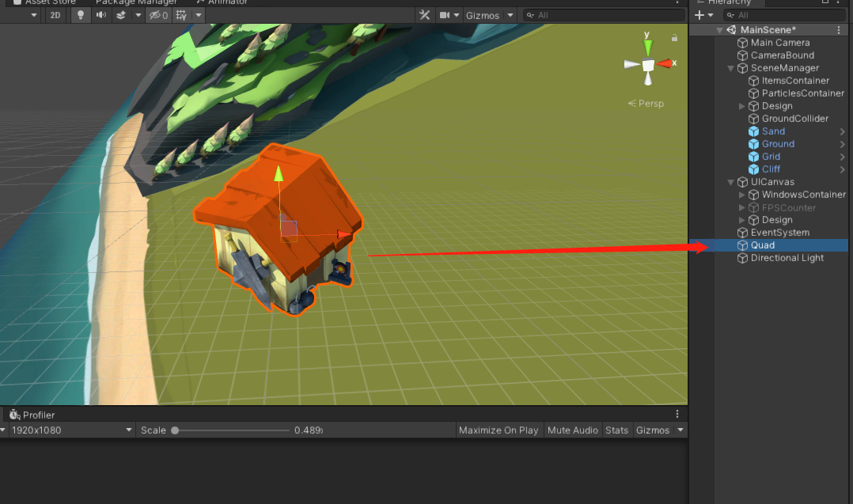Toggle hidden objects visibility eye icon

(x=159, y=15)
